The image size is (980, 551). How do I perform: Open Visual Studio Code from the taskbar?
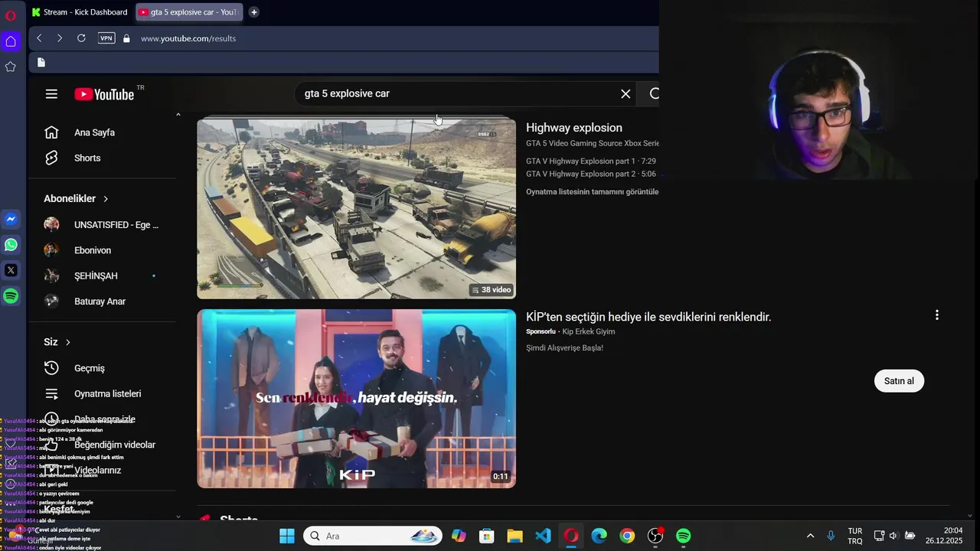click(543, 536)
